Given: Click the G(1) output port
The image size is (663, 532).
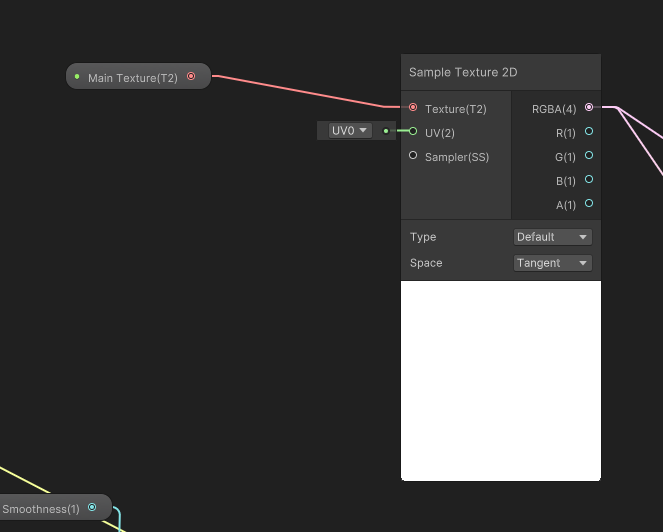Looking at the screenshot, I should pos(589,155).
